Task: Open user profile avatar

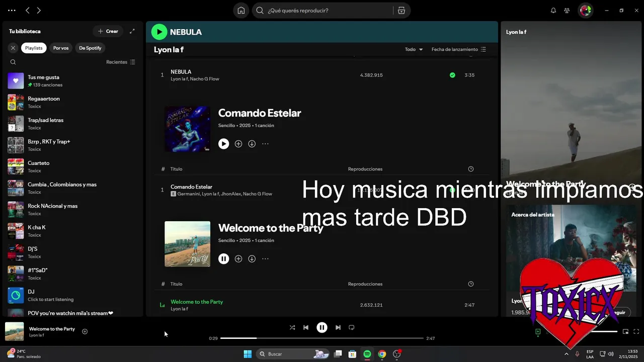Action: 585,11
